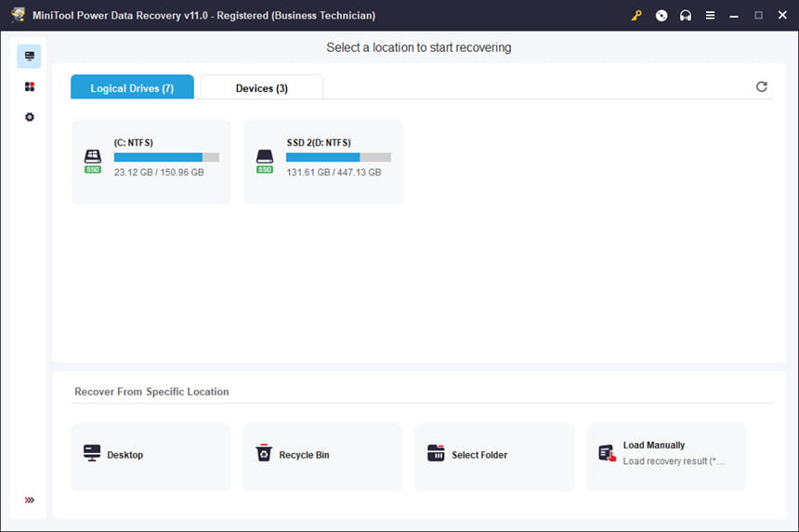Click the 23.12 GB / 150.96 GB text

pyautogui.click(x=159, y=172)
